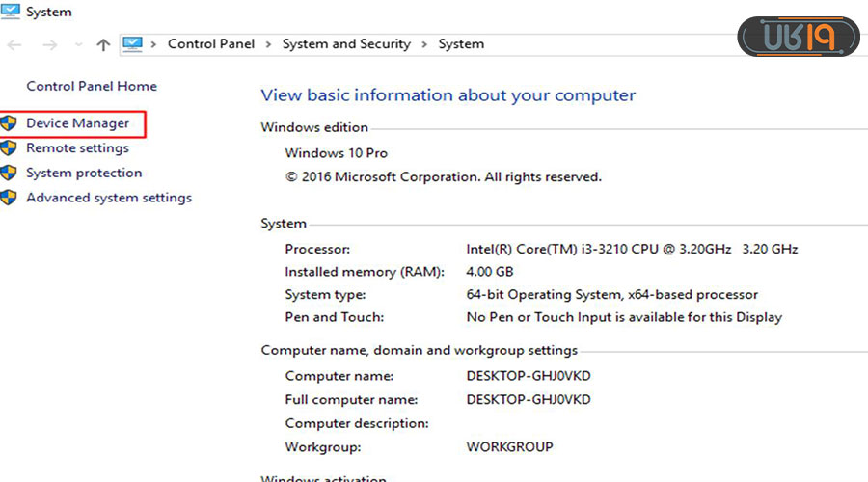868x482 pixels.
Task: Open the Remote settings link
Action: 77,148
